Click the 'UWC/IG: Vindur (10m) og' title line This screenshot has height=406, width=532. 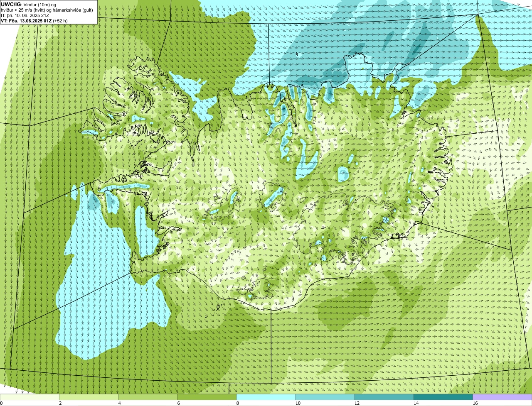[x=29, y=5]
